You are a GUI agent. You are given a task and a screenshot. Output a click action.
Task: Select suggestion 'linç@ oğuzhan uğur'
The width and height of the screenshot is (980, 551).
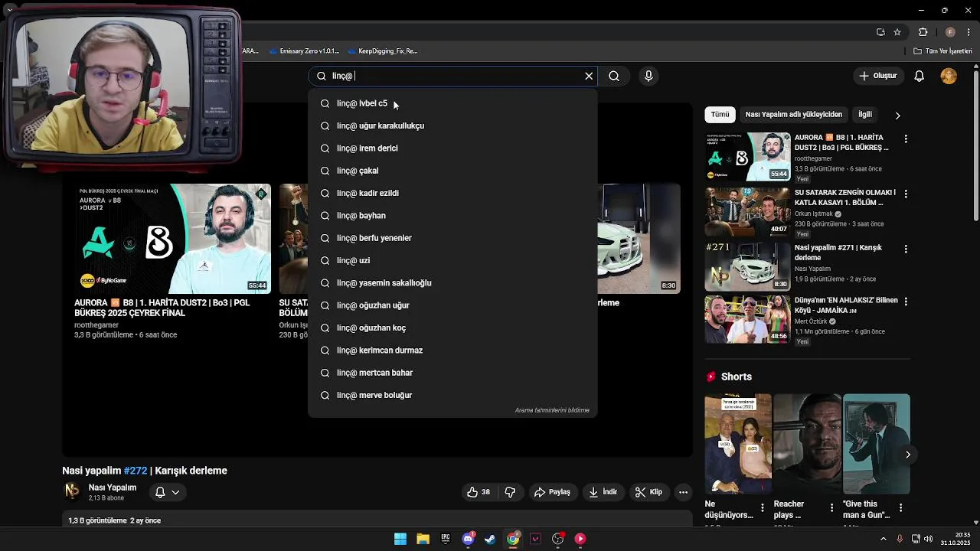pos(452,305)
